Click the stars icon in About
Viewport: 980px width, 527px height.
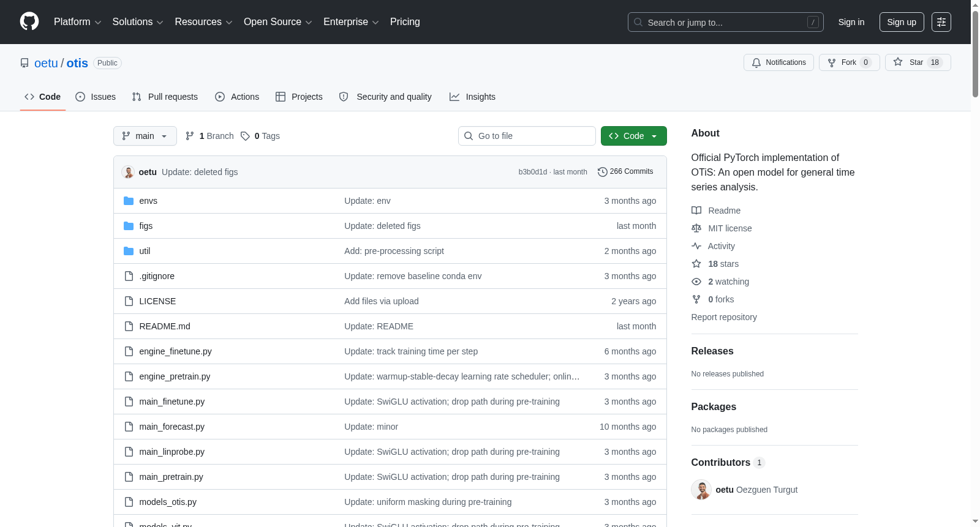point(696,264)
